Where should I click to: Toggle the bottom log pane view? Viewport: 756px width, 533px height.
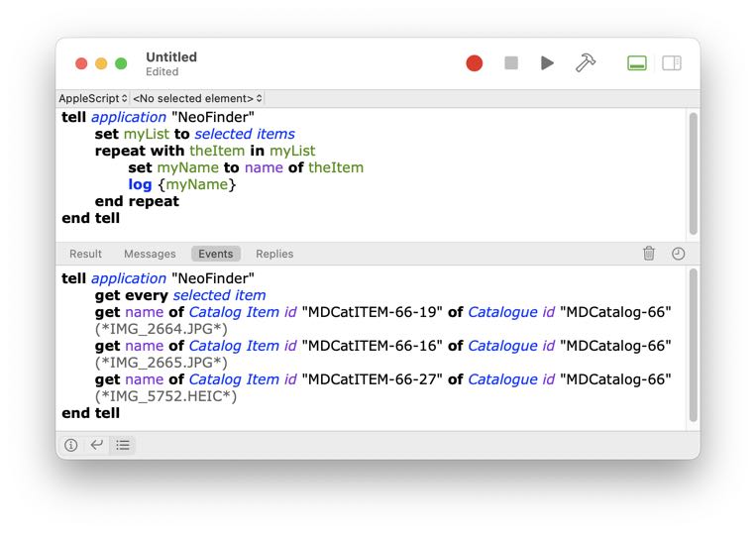tap(636, 63)
